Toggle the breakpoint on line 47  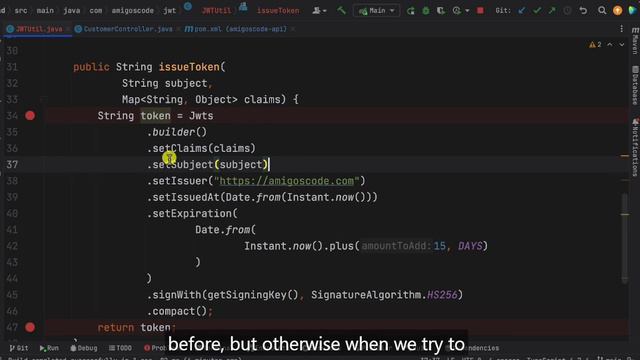click(x=30, y=327)
